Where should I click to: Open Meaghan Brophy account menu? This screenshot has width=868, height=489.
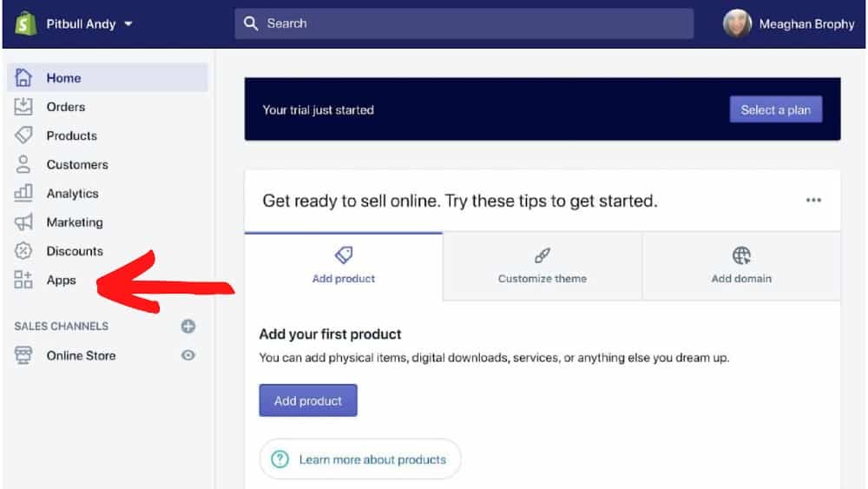click(789, 23)
